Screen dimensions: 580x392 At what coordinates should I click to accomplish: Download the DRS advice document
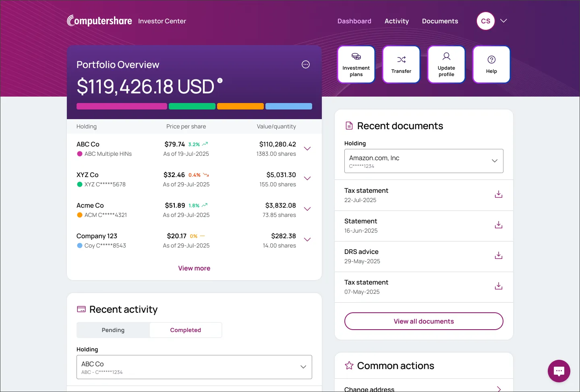[498, 256]
